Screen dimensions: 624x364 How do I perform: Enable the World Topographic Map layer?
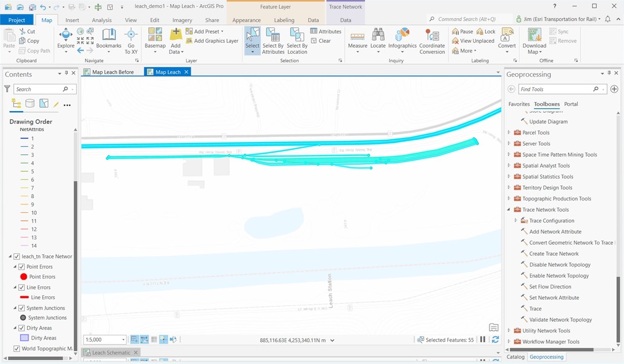pos(16,348)
